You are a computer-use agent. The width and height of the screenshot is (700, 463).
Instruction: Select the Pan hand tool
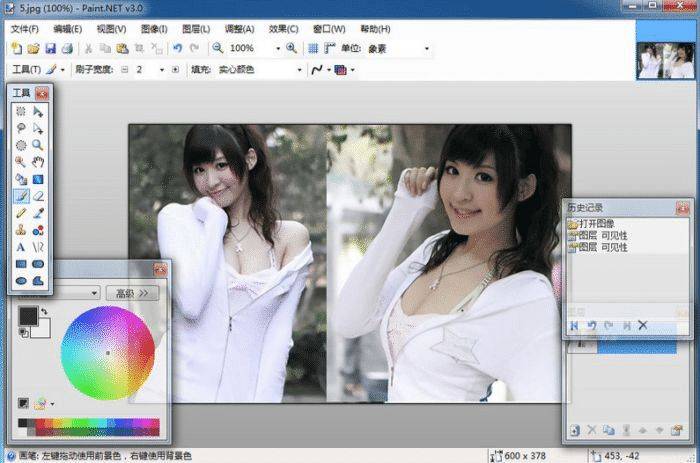pos(38,161)
